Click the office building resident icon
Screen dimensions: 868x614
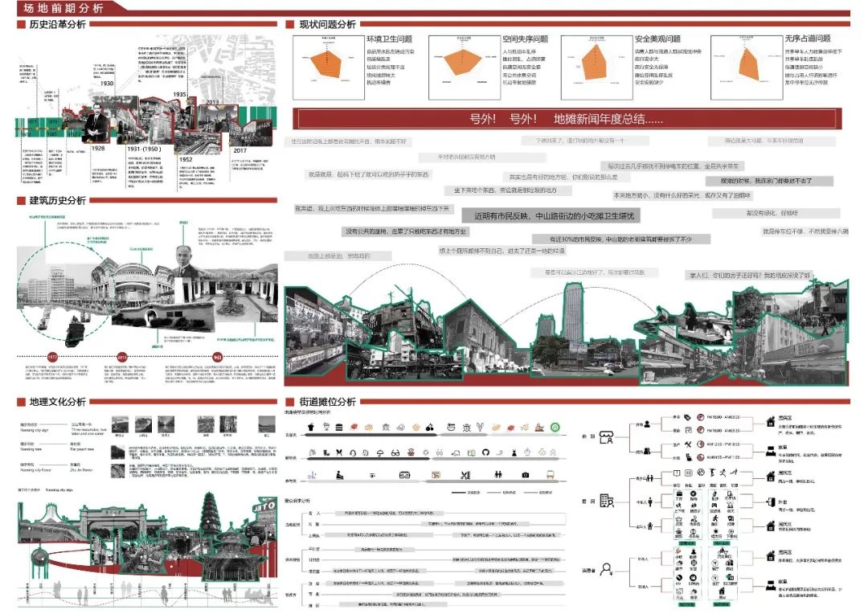pos(607,501)
